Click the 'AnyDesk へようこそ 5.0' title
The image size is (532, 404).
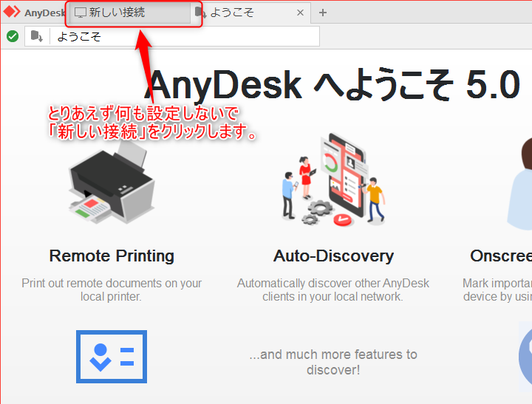[332, 85]
